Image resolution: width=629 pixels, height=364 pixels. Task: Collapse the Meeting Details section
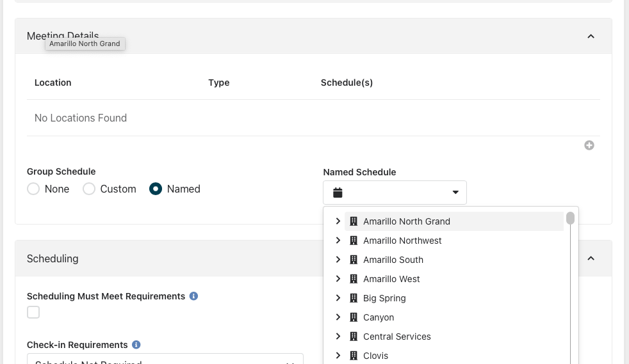[591, 36]
